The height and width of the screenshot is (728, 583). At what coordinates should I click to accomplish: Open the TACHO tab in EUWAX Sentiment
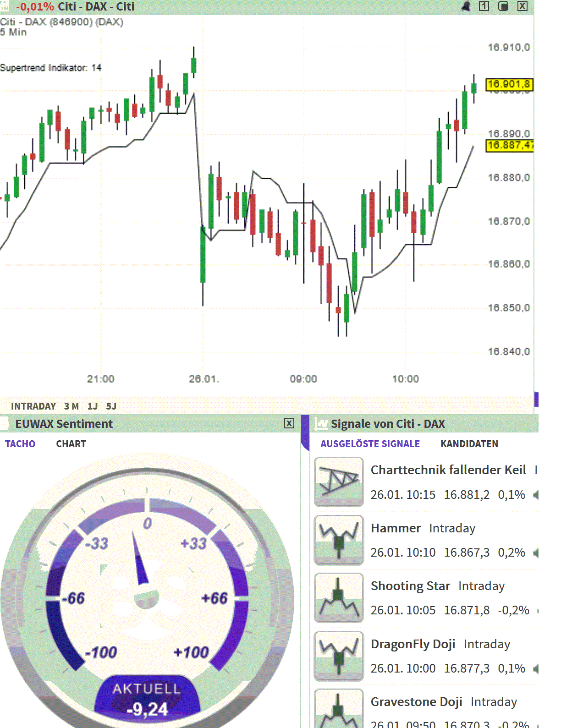click(x=20, y=443)
